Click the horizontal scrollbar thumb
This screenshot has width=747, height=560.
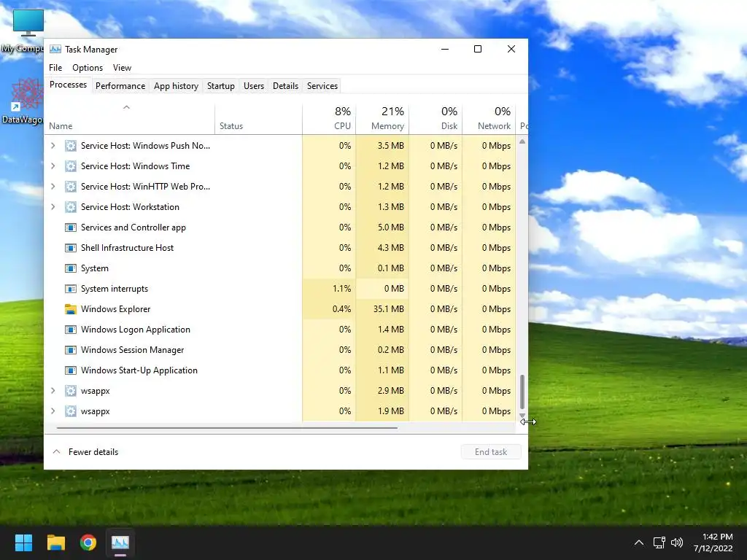[x=227, y=427]
